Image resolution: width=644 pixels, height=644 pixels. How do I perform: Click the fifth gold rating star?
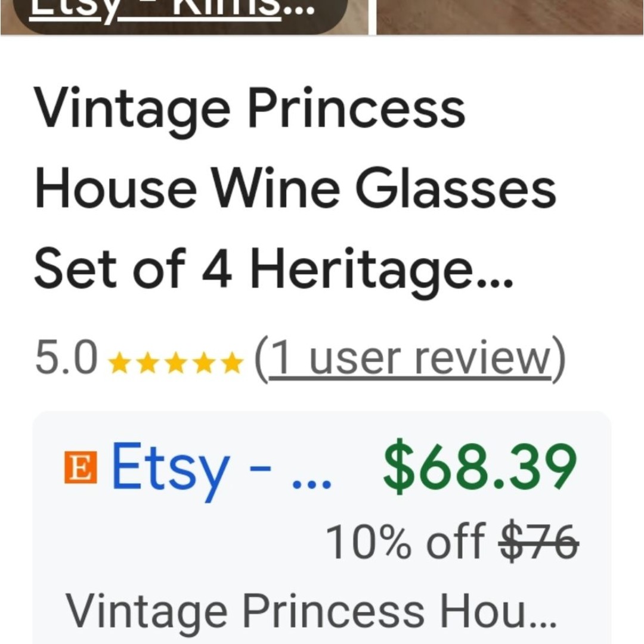point(233,363)
